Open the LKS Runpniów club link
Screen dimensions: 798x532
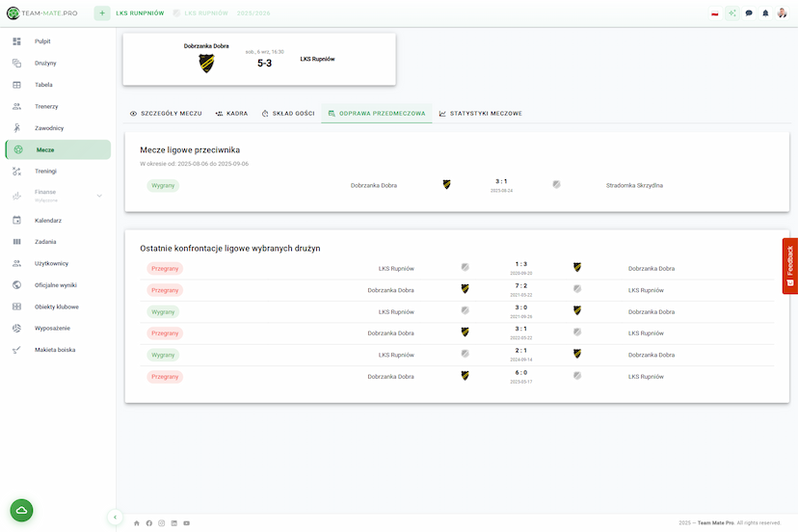(x=140, y=13)
